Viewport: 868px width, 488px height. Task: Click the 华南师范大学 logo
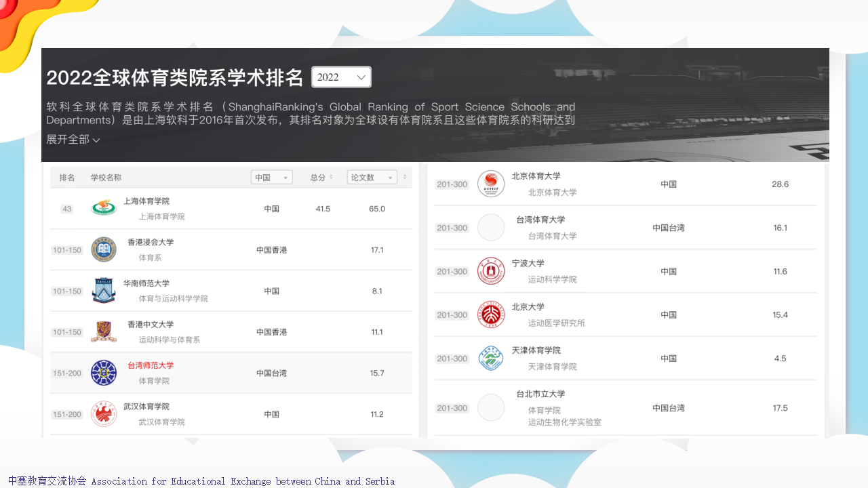point(104,291)
